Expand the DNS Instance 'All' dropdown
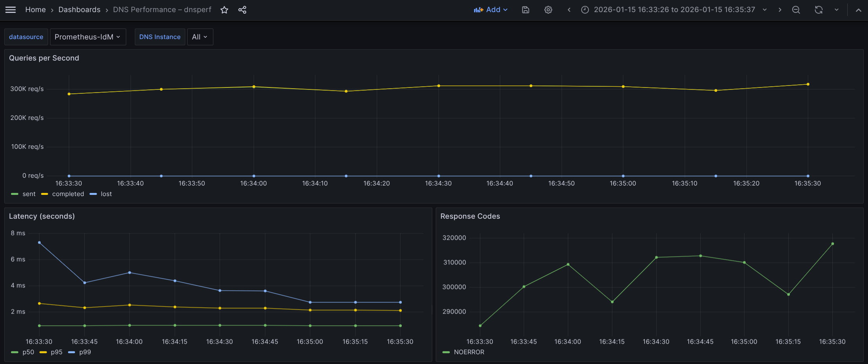868x364 pixels. pyautogui.click(x=200, y=37)
